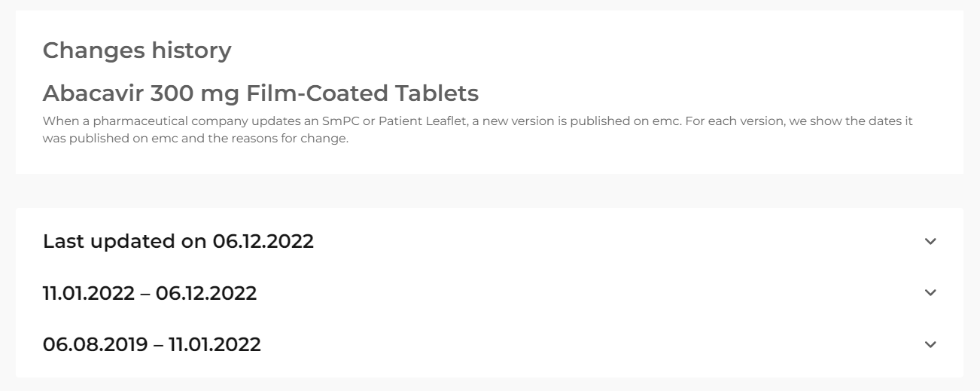
Task: Open the "Last updated on 06.12.2022" section title
Action: pyautogui.click(x=178, y=242)
